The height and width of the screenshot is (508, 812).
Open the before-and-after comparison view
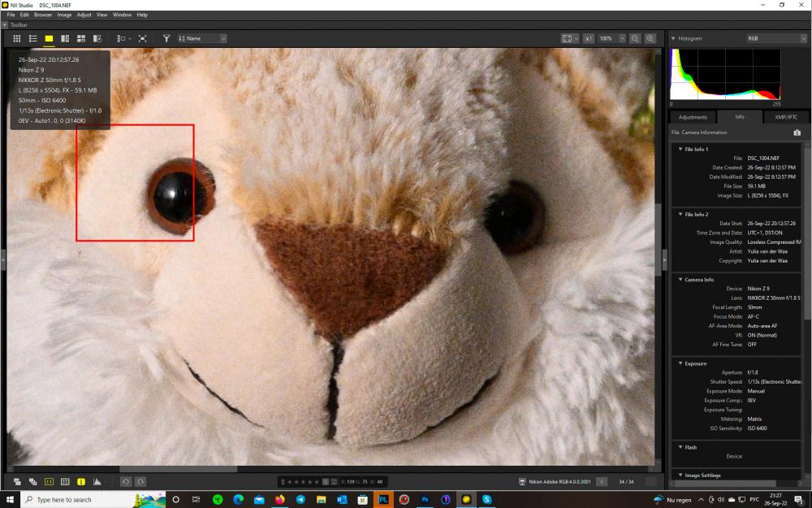pyautogui.click(x=97, y=38)
